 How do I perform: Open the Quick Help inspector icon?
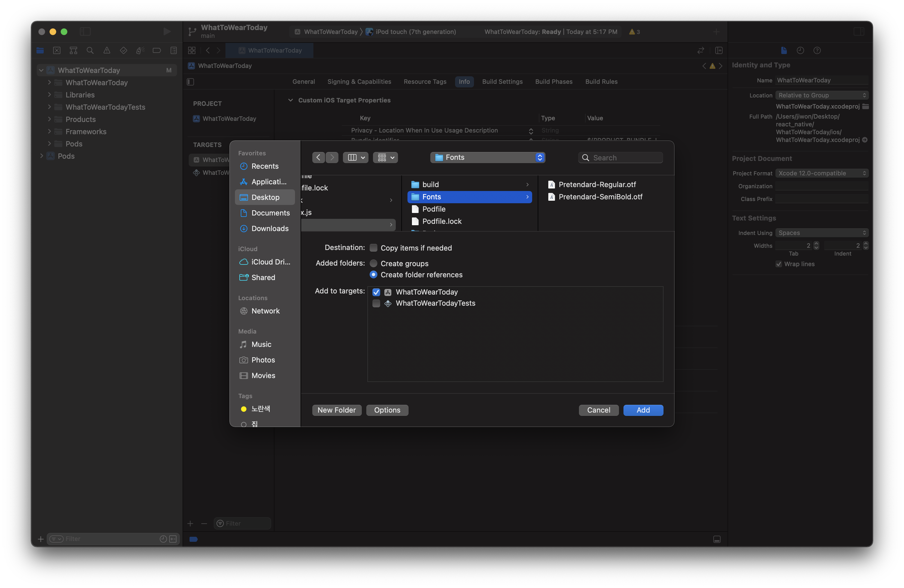click(817, 50)
